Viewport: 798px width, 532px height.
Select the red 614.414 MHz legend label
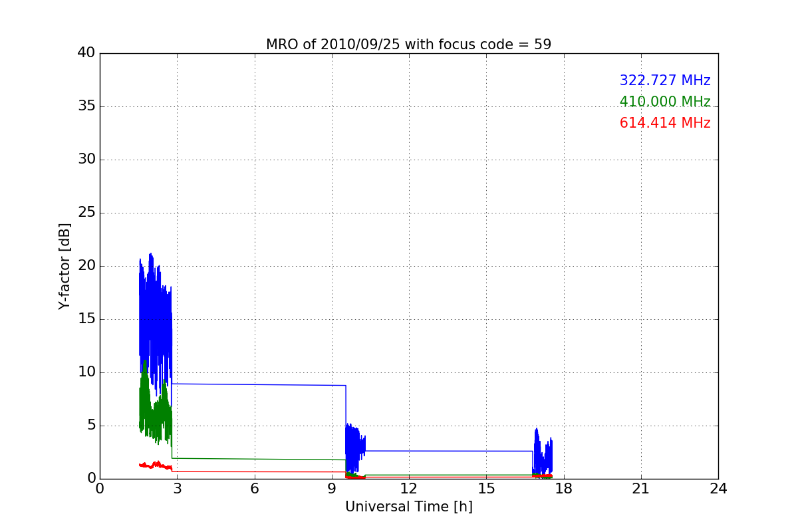pyautogui.click(x=665, y=123)
